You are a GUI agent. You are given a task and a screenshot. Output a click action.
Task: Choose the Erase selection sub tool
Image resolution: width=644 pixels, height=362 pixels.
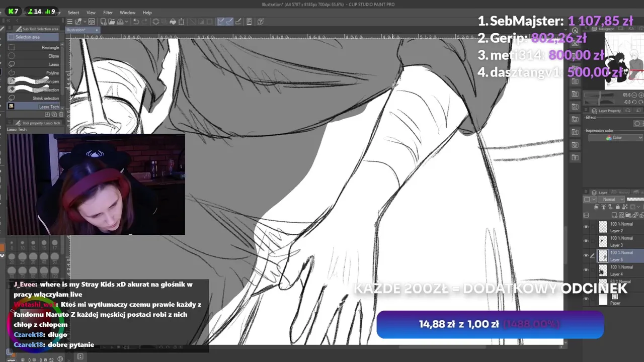pyautogui.click(x=33, y=89)
